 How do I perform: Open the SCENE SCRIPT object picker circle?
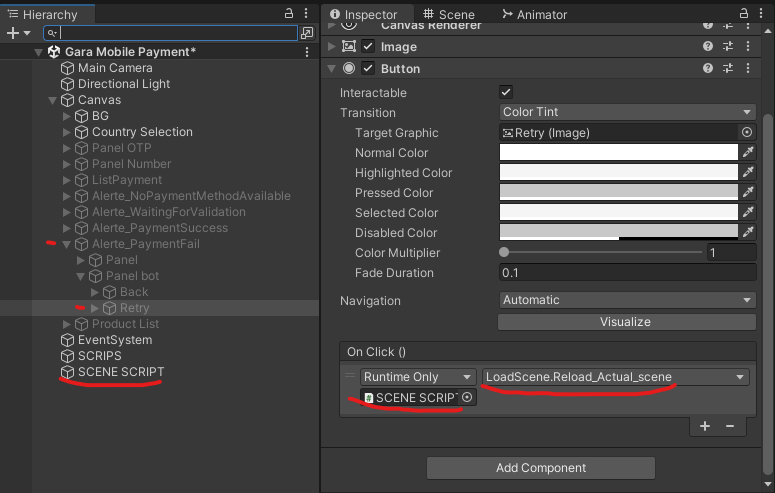467,398
